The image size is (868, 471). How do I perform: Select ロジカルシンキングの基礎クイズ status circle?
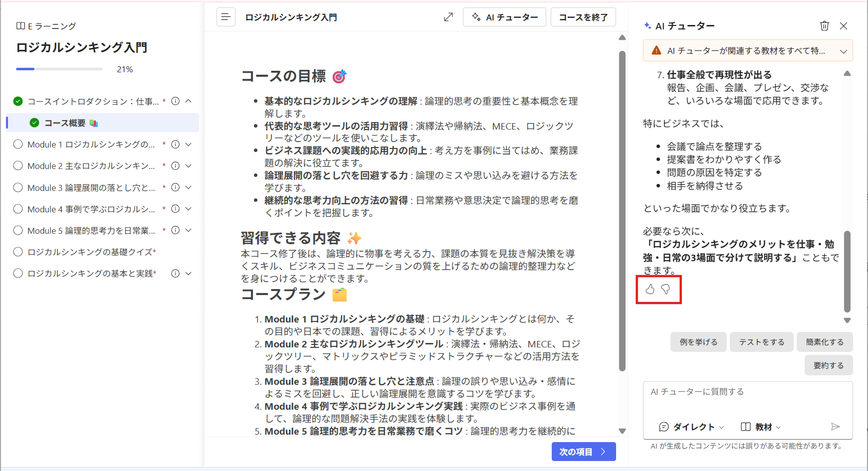[x=18, y=252]
